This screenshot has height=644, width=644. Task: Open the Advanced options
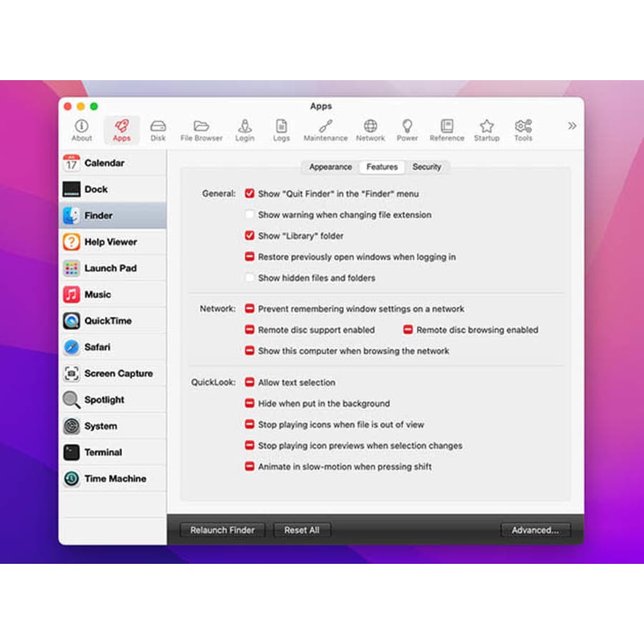point(535,530)
